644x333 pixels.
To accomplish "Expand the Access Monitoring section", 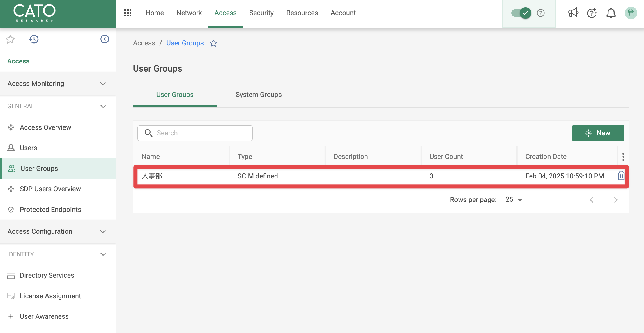I will (x=58, y=84).
